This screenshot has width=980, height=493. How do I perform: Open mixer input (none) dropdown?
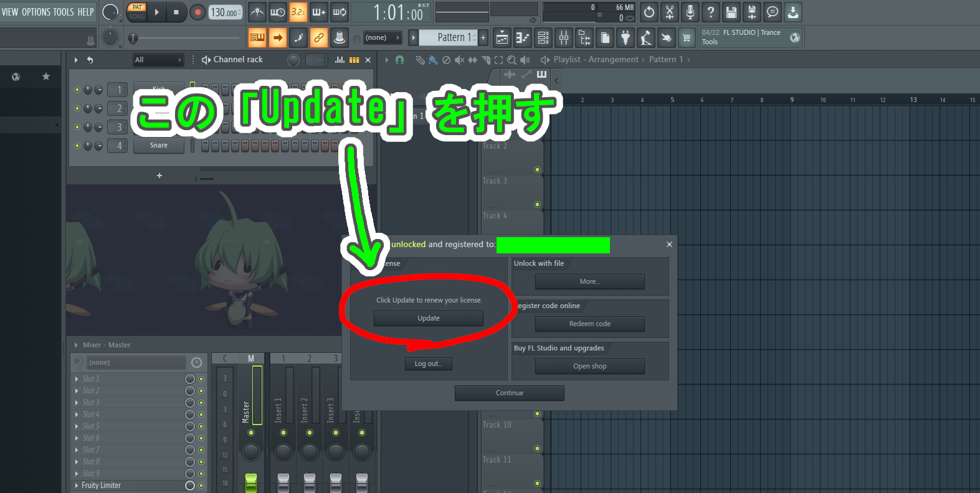tap(136, 362)
